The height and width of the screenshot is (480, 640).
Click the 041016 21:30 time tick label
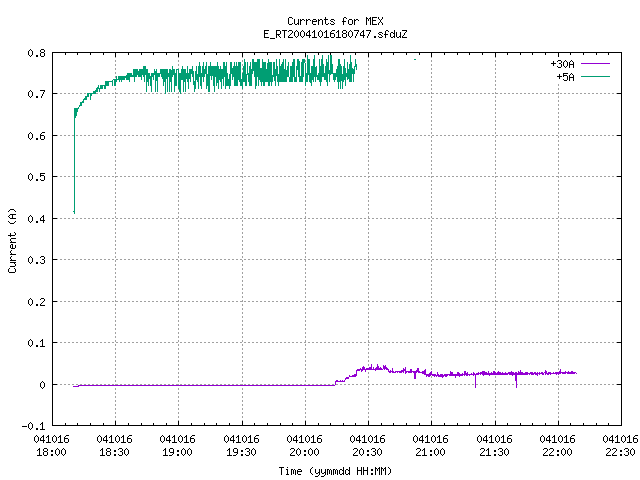coord(494,446)
